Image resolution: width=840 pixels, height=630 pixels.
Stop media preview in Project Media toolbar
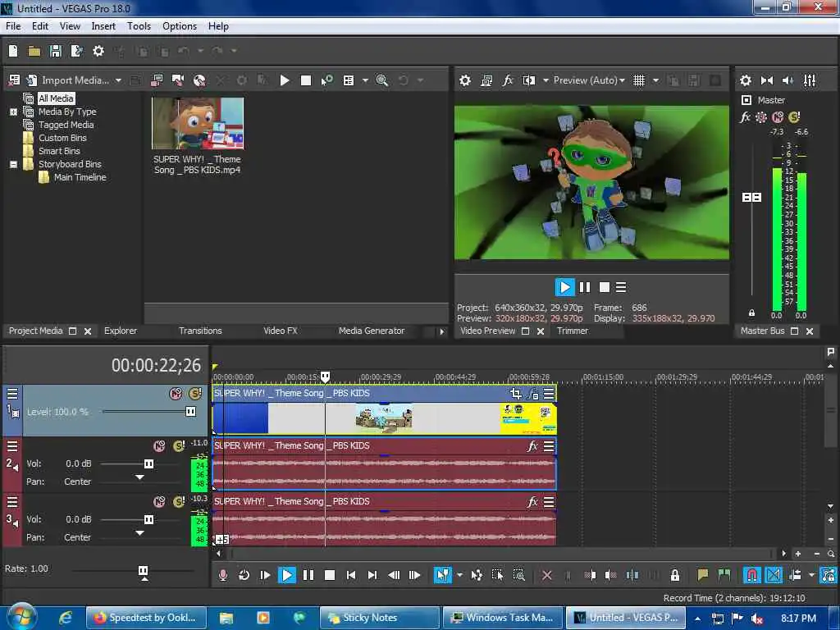pos(306,80)
